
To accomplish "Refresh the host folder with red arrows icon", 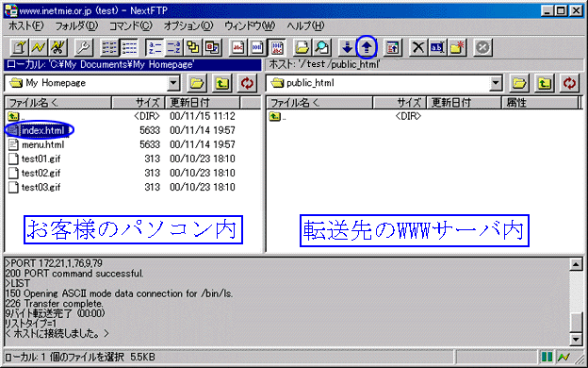I will [569, 83].
